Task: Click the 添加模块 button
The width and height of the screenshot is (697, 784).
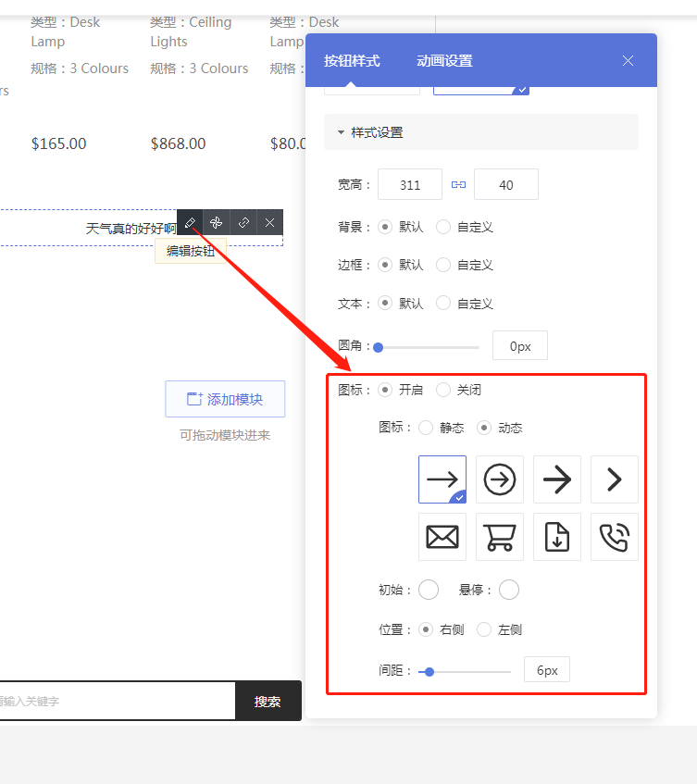Action: pyautogui.click(x=225, y=399)
